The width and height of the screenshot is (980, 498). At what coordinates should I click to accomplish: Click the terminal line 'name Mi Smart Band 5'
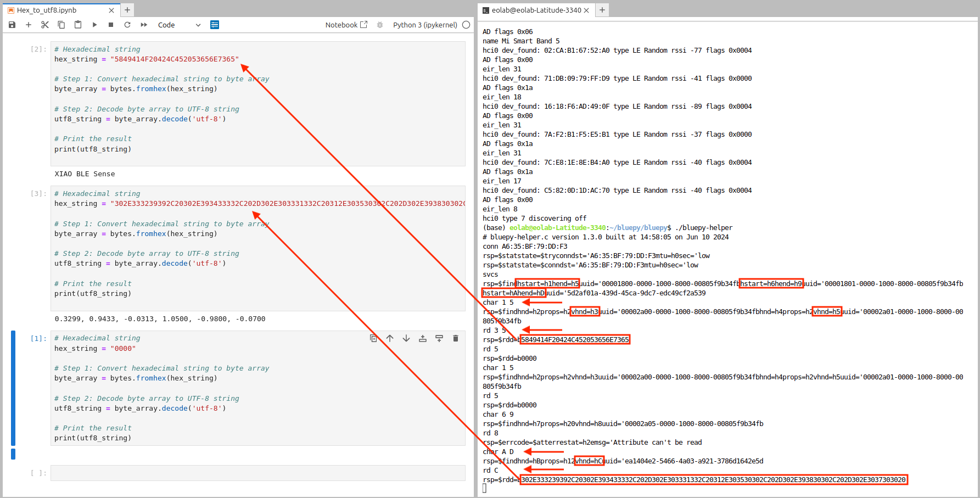pos(521,41)
